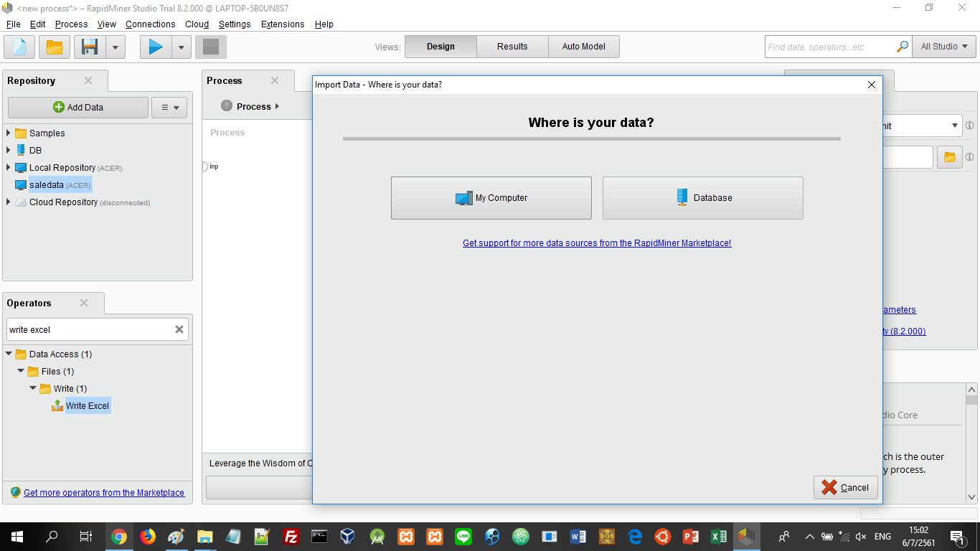This screenshot has width=980, height=551.
Task: Click the save process disk icon
Action: [90, 47]
